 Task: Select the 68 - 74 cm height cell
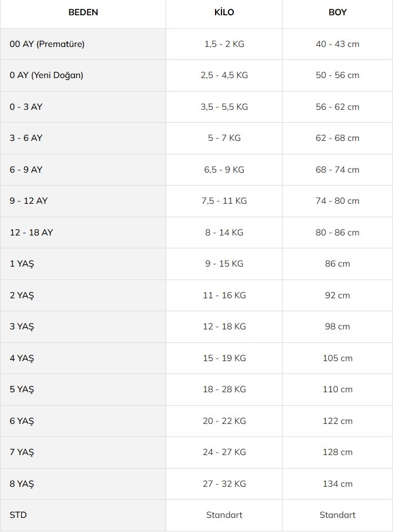(x=337, y=169)
